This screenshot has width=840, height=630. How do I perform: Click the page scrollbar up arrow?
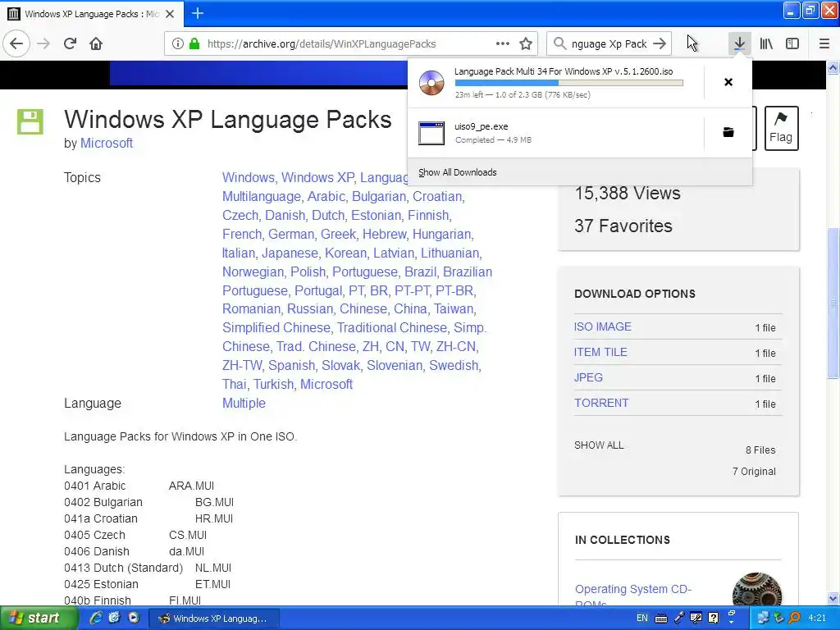833,68
